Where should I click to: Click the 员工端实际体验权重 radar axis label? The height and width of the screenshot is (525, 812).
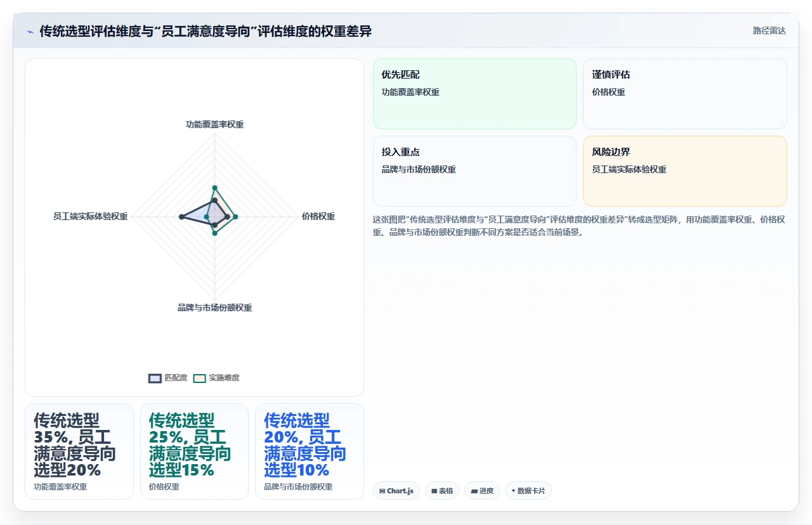tap(91, 216)
